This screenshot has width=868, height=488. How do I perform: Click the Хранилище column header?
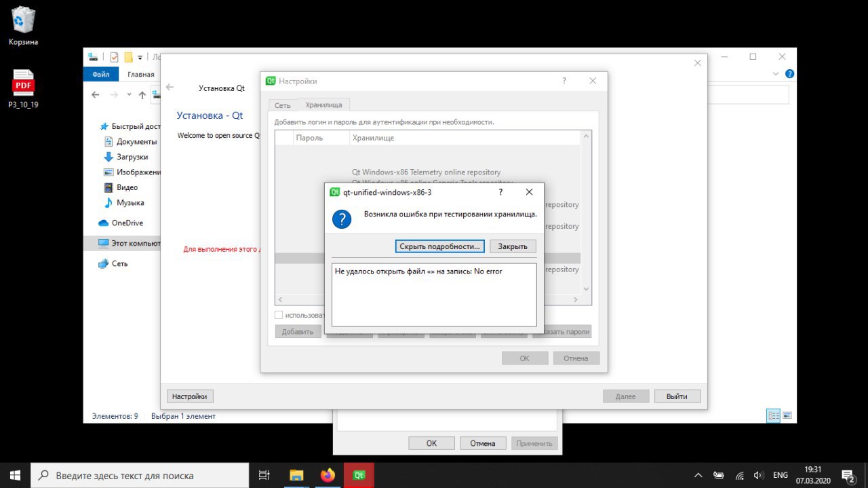click(465, 138)
